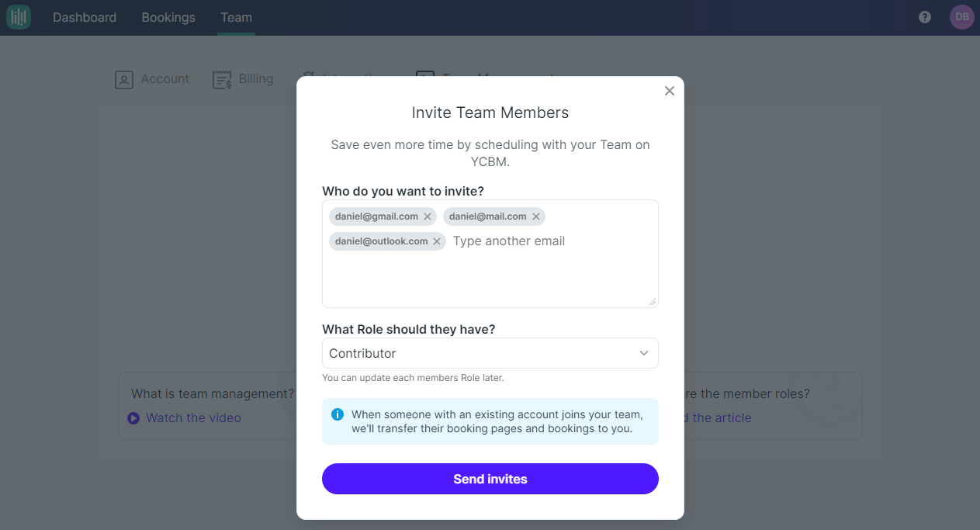This screenshot has height=530, width=980.
Task: Open the Watch the video link
Action: pos(193,418)
